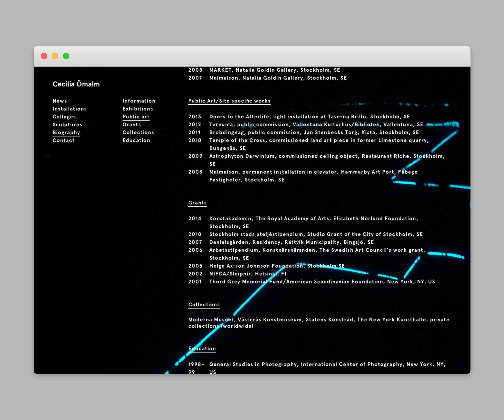Jump to Collections in the submenu
Screen dimensions: 504x420
click(x=138, y=133)
